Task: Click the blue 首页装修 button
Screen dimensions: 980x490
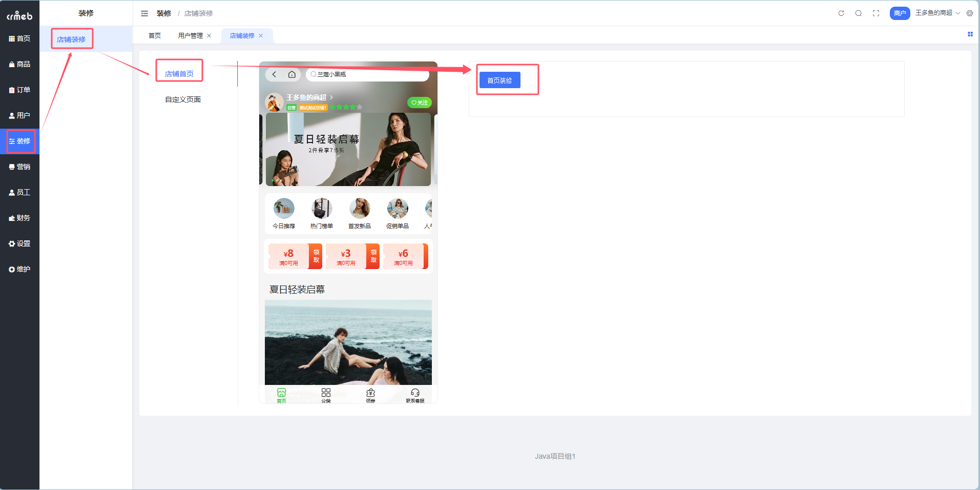Action: pos(499,80)
